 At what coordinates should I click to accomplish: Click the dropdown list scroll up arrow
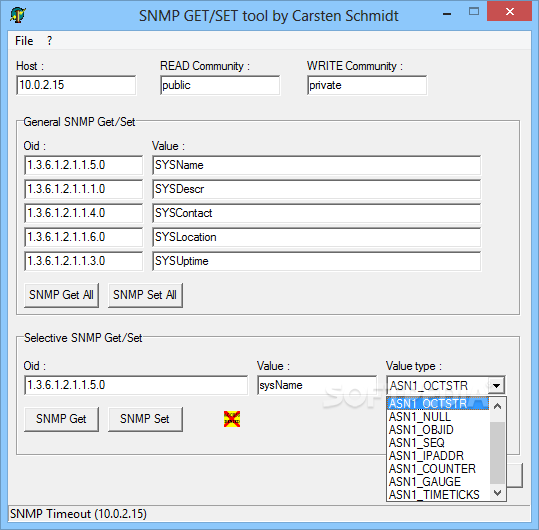[x=497, y=406]
